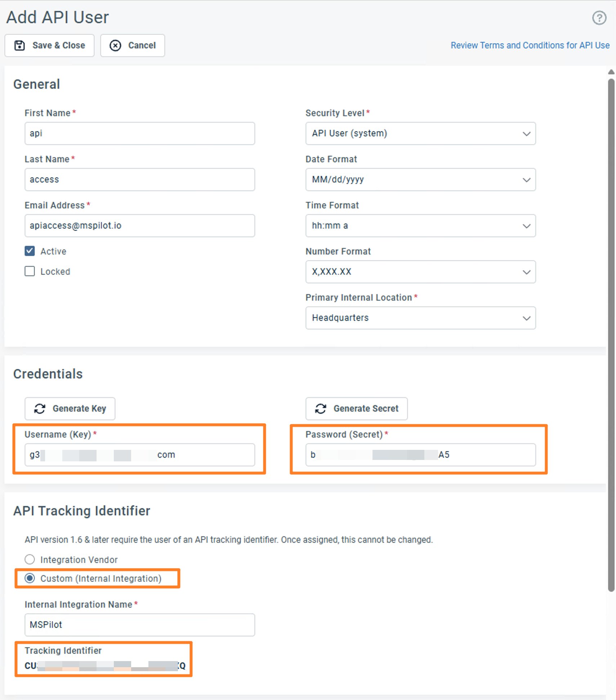Screen dimensions: 616x700
Task: Click the Password (Secret) input field
Action: coord(420,455)
